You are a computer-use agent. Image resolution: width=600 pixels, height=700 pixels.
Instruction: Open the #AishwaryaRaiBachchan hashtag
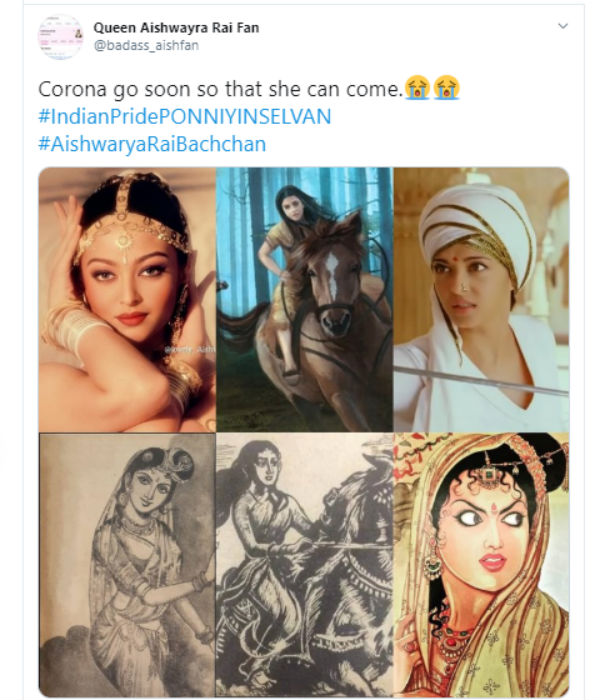152,144
